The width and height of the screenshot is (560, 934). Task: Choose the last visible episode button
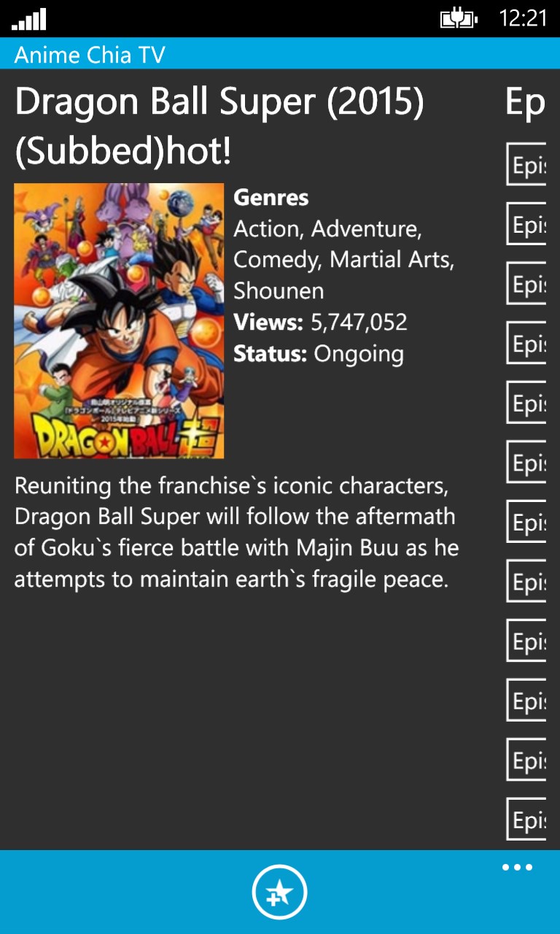[526, 819]
